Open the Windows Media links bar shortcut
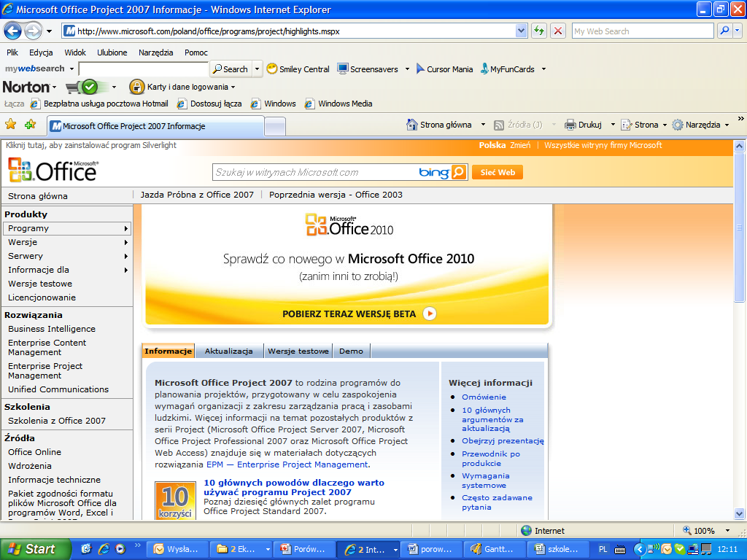This screenshot has height=560, width=747. click(x=338, y=104)
